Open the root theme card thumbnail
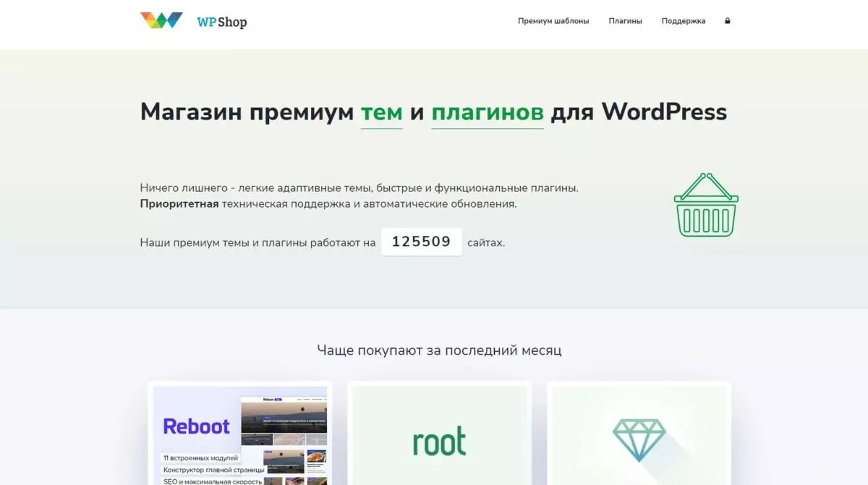 [x=440, y=435]
